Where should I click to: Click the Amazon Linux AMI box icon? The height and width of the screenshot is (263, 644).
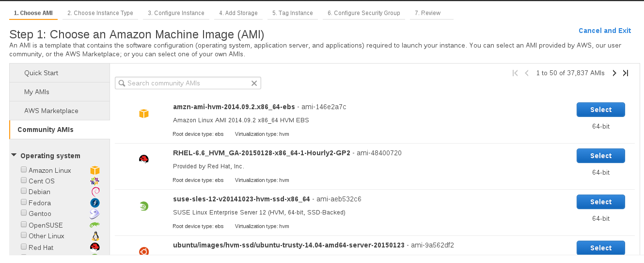[143, 114]
